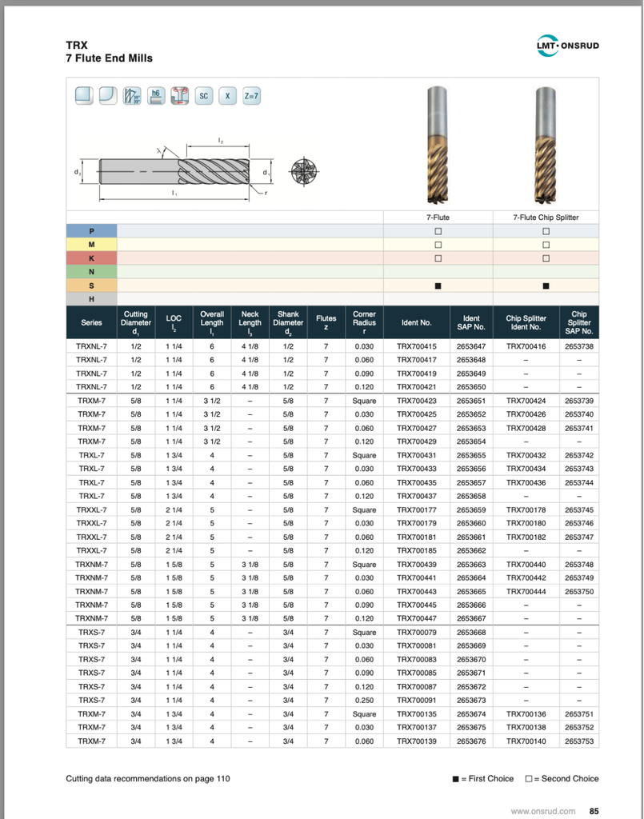Click ident number TRX700079
644x819 pixels.
tap(417, 633)
